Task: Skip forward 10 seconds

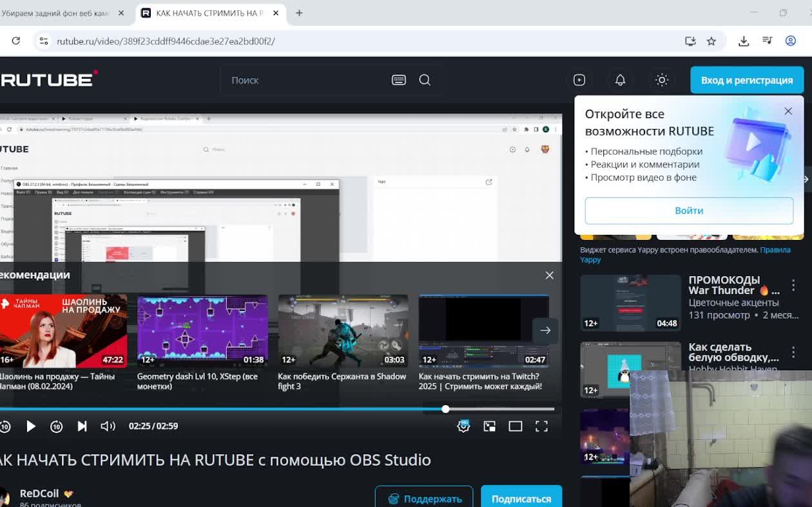Action: coord(57,426)
